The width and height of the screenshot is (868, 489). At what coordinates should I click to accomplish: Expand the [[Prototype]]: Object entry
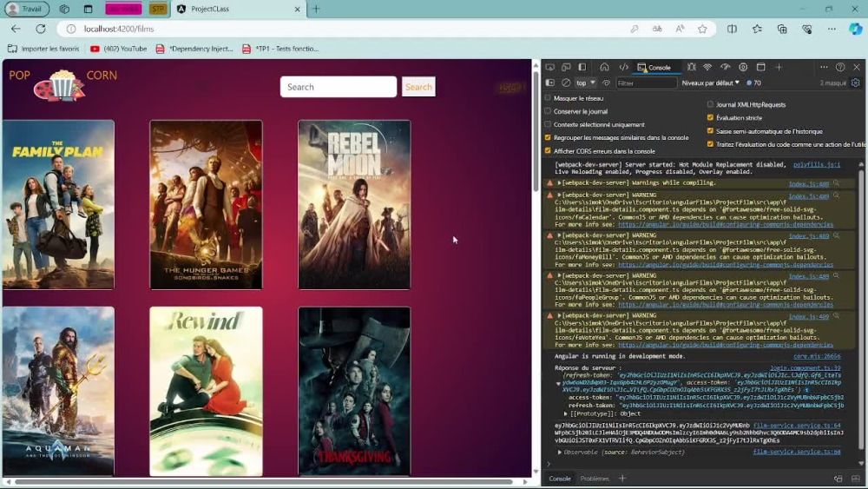[x=566, y=413]
